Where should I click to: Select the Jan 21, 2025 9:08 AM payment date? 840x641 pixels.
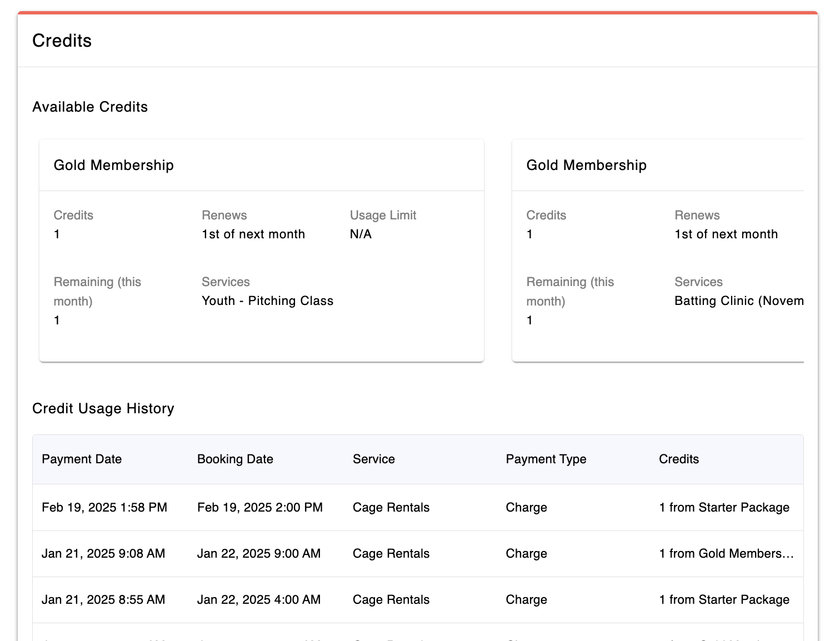coord(103,554)
